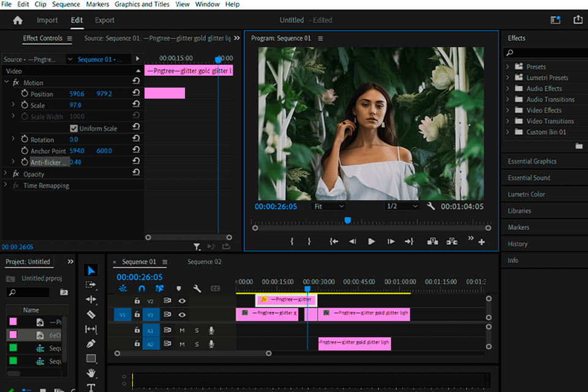588x392 pixels.
Task: Click Mark In in Program monitor
Action: 292,241
